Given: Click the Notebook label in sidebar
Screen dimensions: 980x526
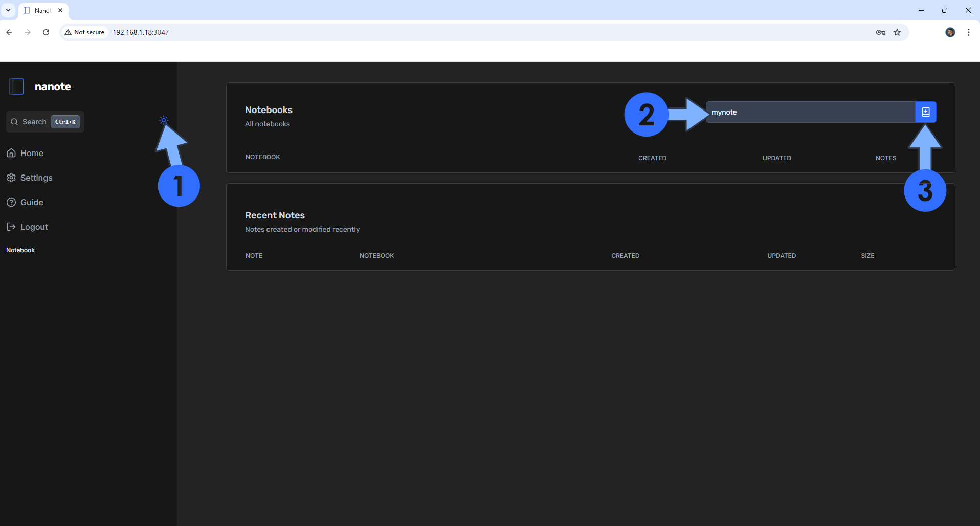Looking at the screenshot, I should coord(20,250).
